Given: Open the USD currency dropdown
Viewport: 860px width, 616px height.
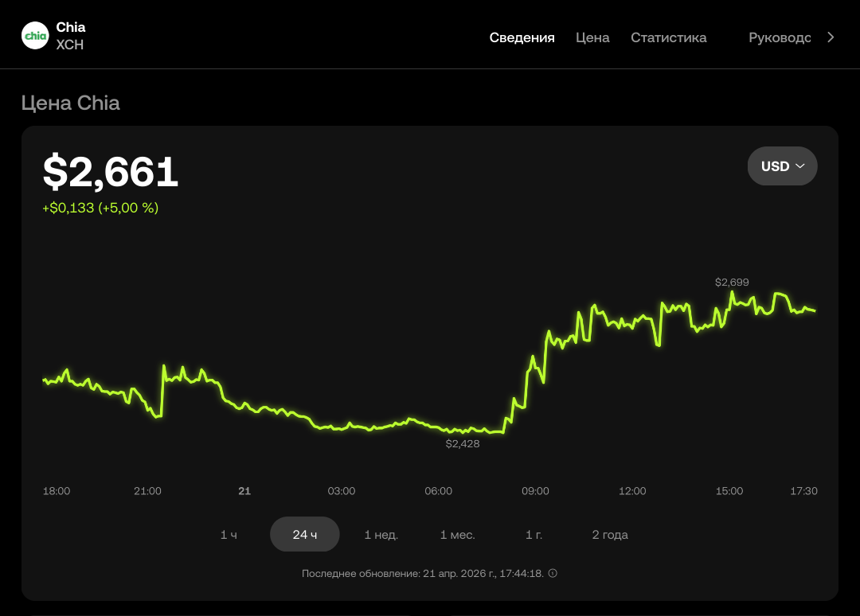Looking at the screenshot, I should click(x=782, y=166).
